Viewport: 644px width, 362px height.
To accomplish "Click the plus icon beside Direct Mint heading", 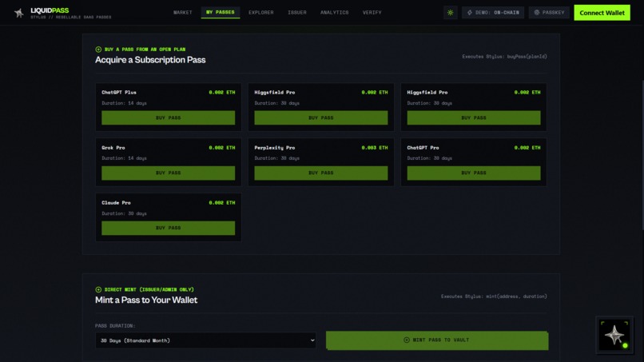I will coord(98,290).
